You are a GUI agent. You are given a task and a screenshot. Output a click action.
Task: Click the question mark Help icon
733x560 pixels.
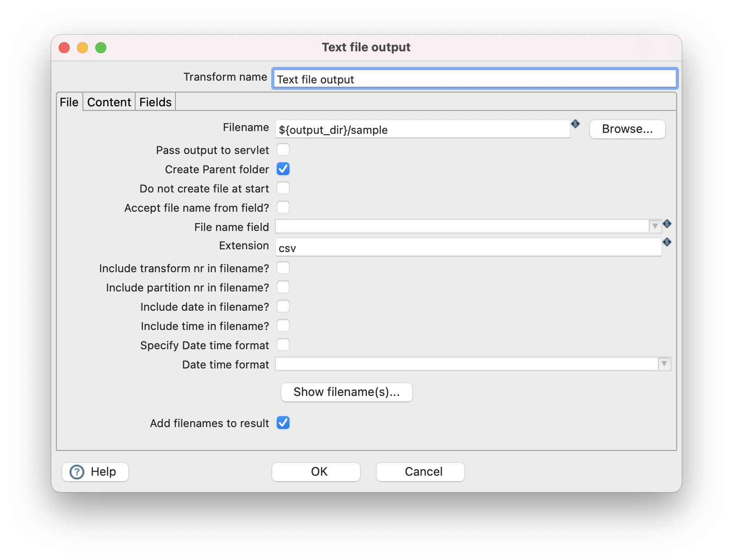point(77,472)
